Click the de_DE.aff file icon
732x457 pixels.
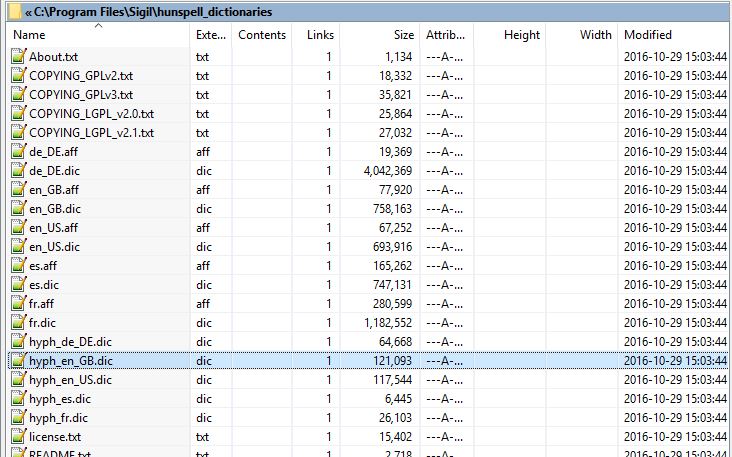(x=18, y=152)
